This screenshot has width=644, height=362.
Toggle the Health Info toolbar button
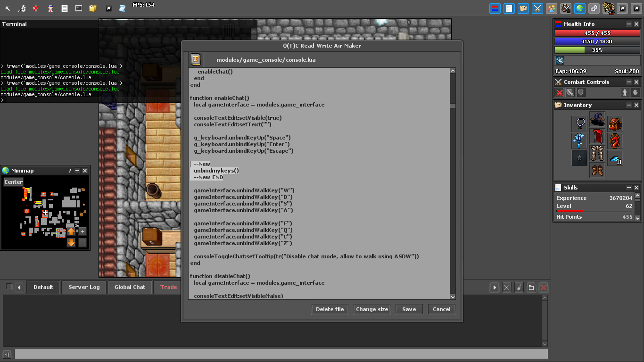[x=495, y=8]
